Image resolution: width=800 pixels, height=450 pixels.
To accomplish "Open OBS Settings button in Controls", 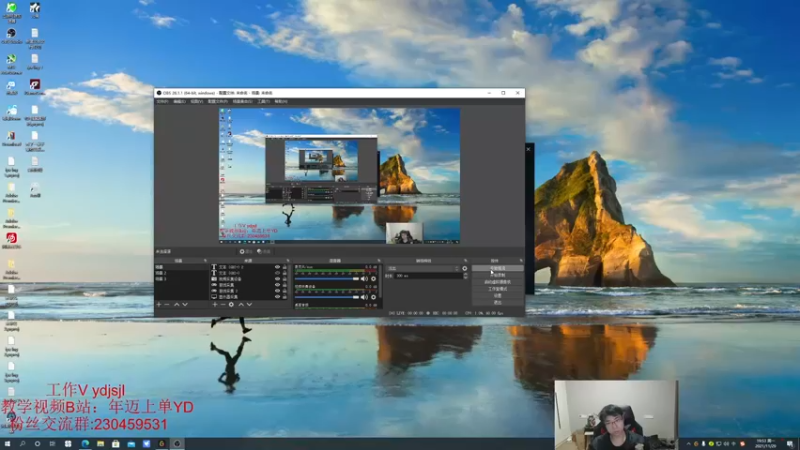I will (x=497, y=295).
